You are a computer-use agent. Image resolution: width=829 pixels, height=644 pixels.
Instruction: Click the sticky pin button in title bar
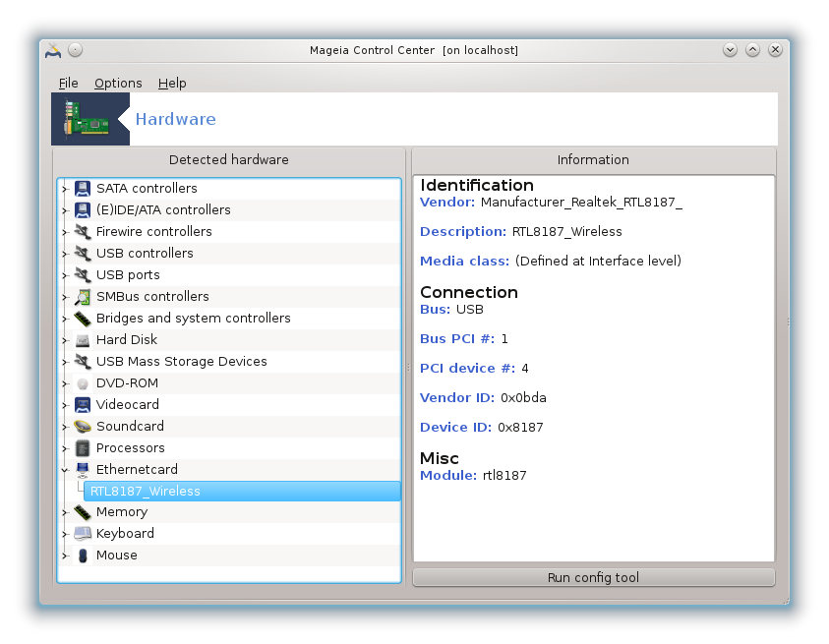coord(75,50)
